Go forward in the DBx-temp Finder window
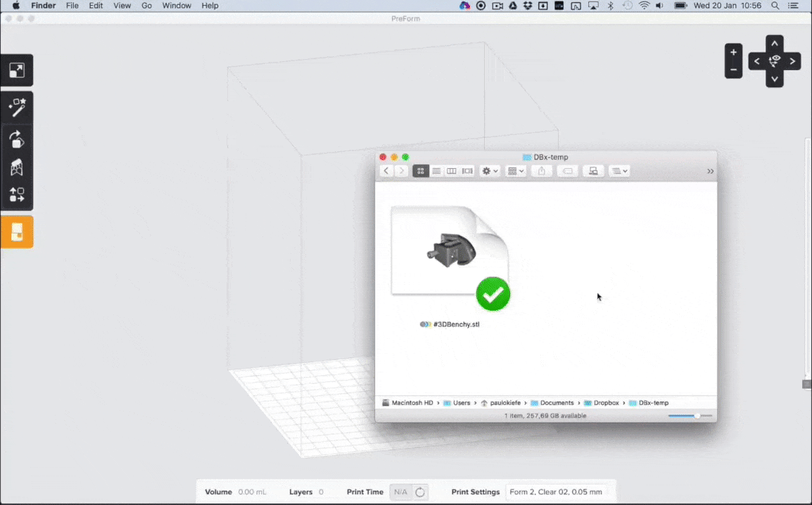Screen dimensions: 812x505 [x=401, y=171]
